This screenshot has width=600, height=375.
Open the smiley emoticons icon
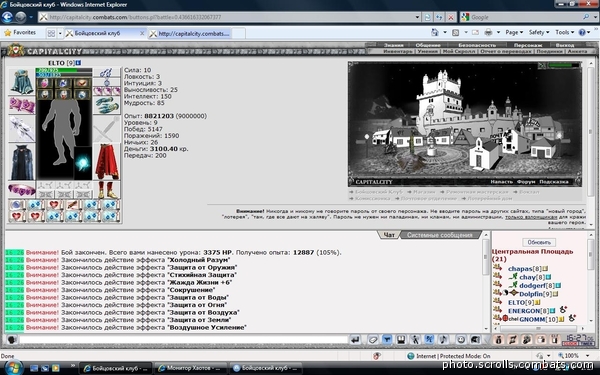coord(461,340)
